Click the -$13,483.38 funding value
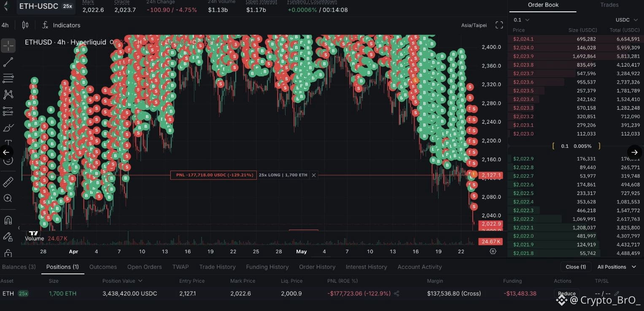 (x=520, y=293)
